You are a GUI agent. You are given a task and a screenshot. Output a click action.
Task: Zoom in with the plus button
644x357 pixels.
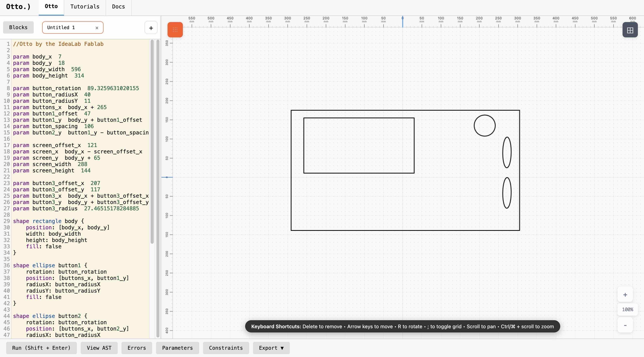pos(625,294)
